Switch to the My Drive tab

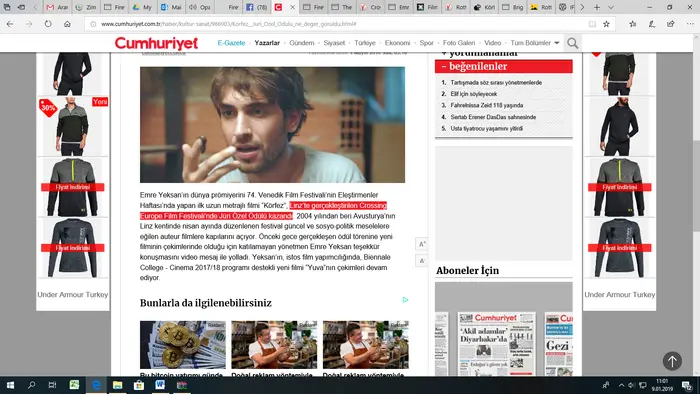point(142,7)
